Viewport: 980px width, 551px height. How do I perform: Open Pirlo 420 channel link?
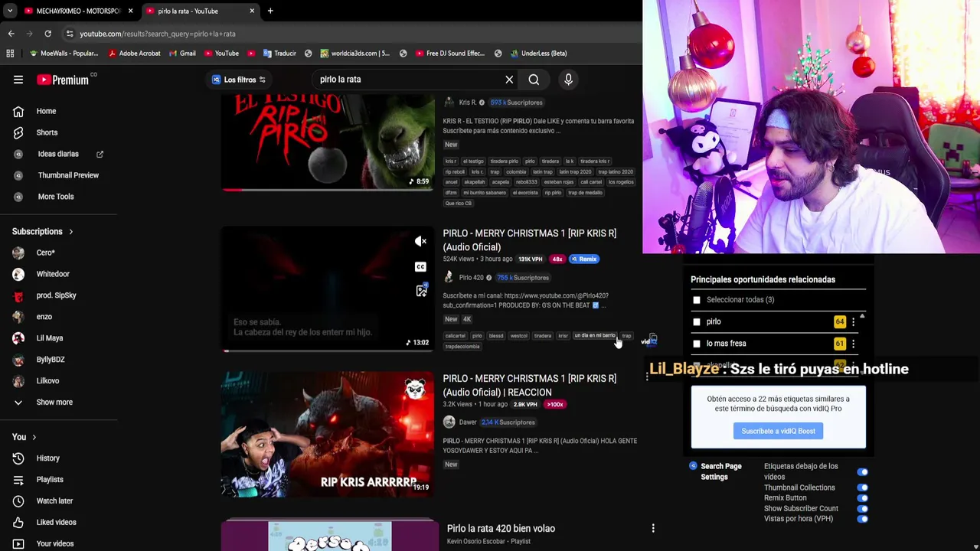pos(471,278)
